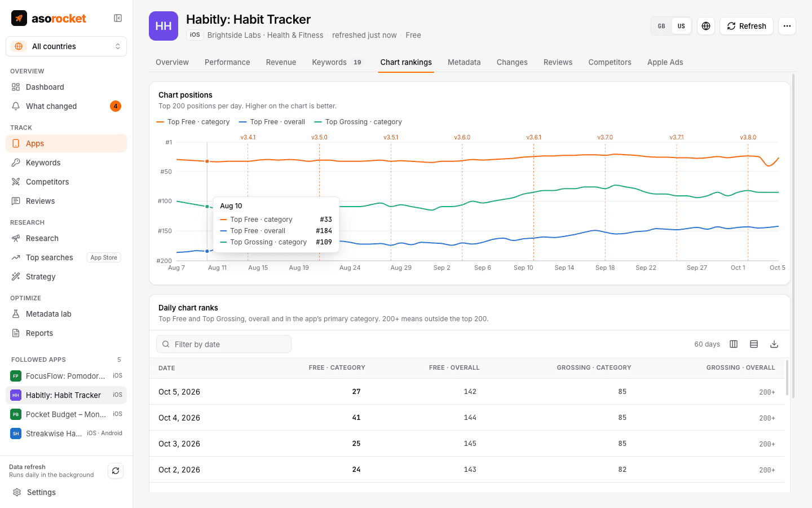The image size is (812, 508).
Task: Collapse the sidebar panel icon
Action: click(118, 18)
